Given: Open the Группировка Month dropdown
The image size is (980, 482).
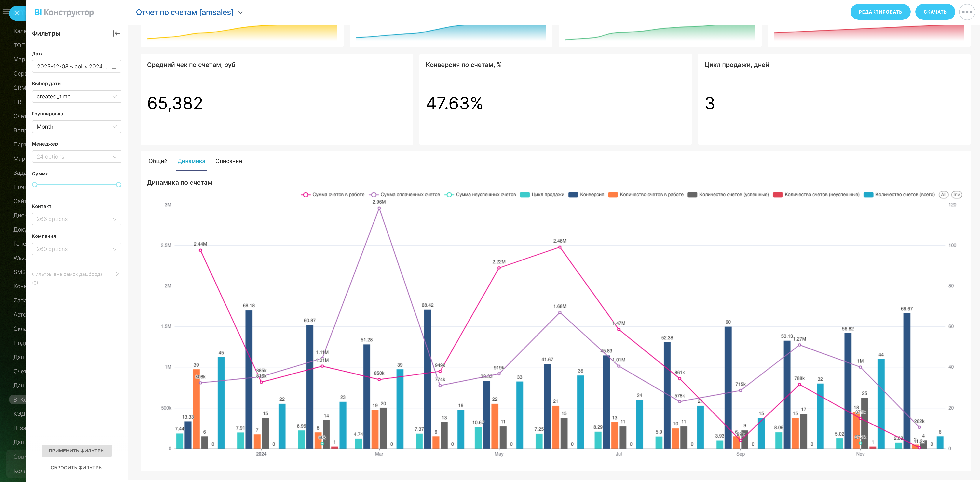Looking at the screenshot, I should [76, 127].
